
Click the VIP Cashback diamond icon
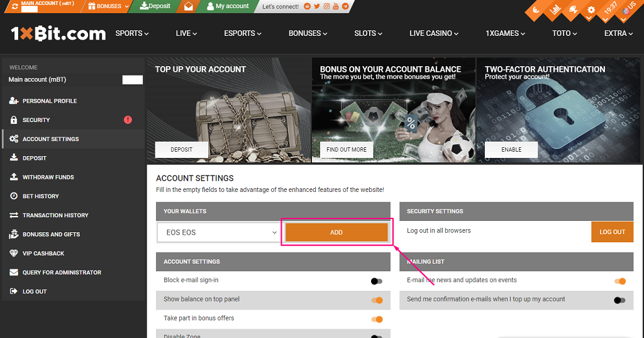pos(14,253)
